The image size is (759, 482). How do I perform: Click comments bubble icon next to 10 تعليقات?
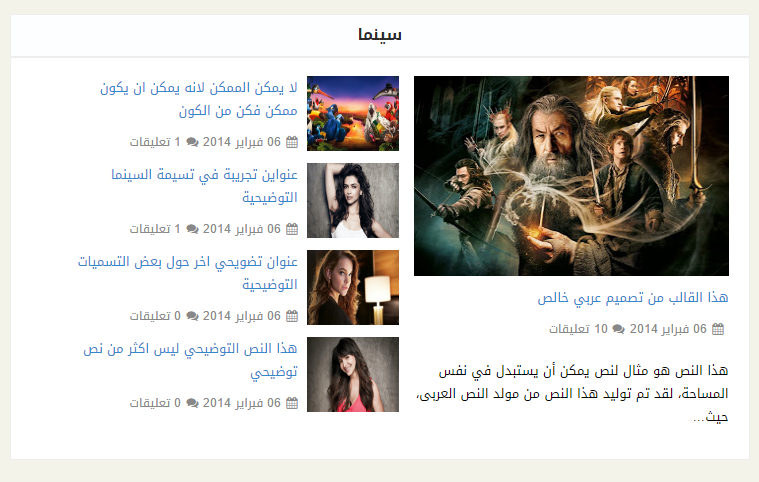point(619,329)
